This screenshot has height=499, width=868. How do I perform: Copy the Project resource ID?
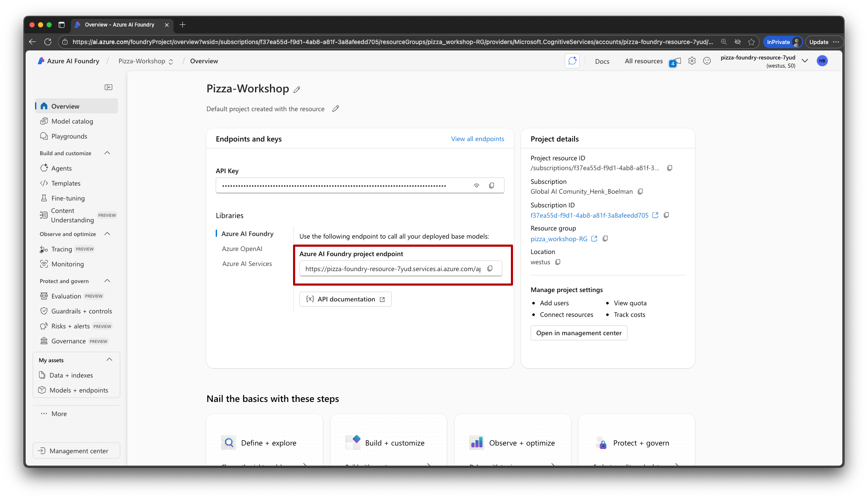670,168
